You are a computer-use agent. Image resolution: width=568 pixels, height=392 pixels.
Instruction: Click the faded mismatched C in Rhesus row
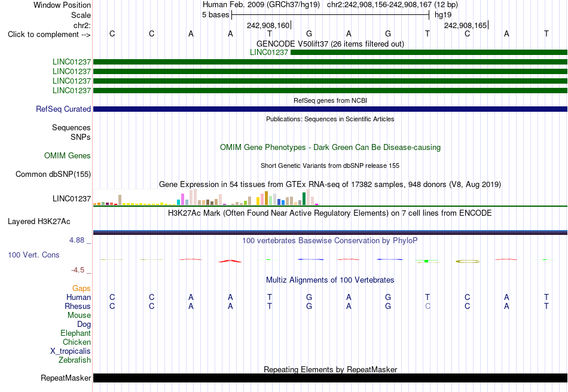(427, 306)
